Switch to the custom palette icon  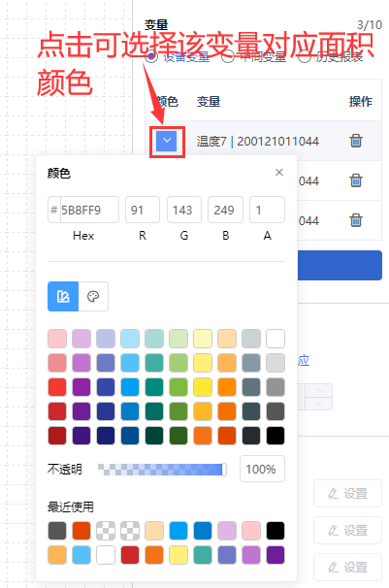click(93, 296)
